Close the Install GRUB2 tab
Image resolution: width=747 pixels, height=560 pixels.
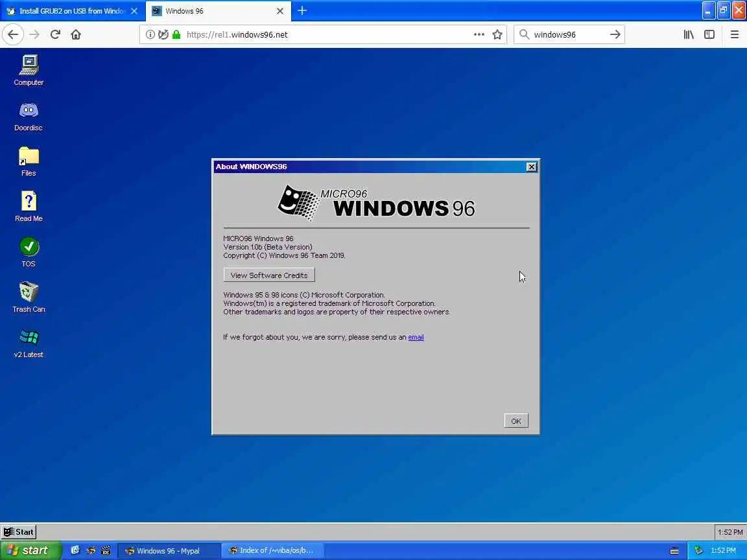click(x=134, y=10)
